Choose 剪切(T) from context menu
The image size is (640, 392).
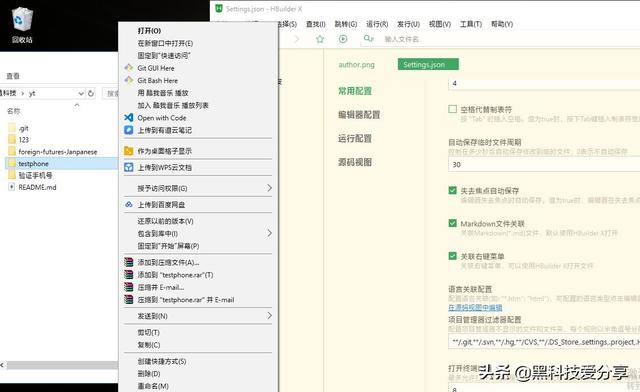pos(149,332)
